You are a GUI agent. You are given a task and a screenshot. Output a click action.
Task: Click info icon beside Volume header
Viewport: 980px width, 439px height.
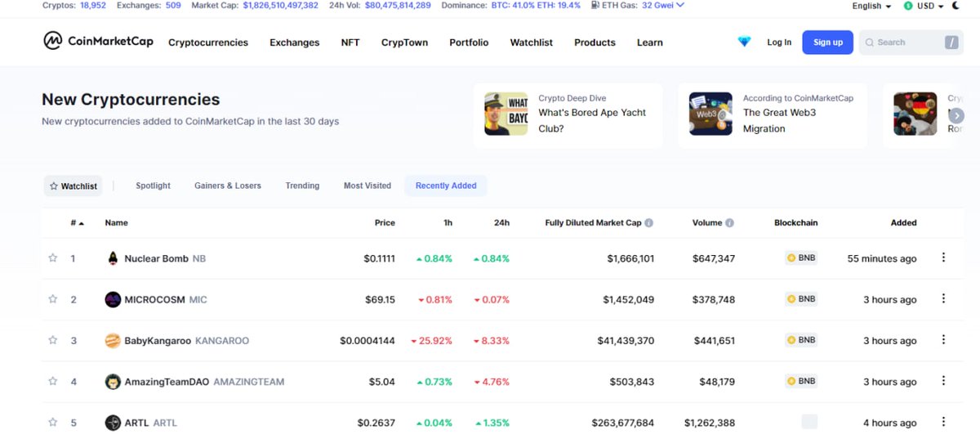pos(729,222)
